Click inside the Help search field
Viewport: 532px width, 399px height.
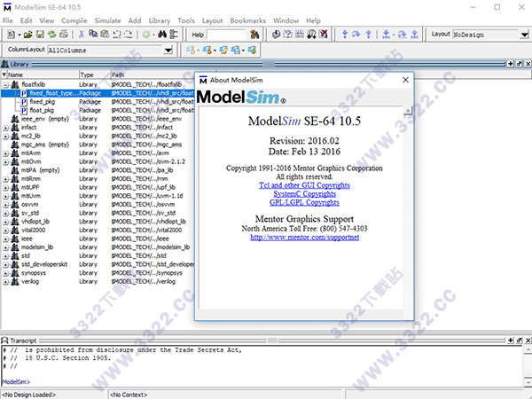pyautogui.click(x=226, y=34)
